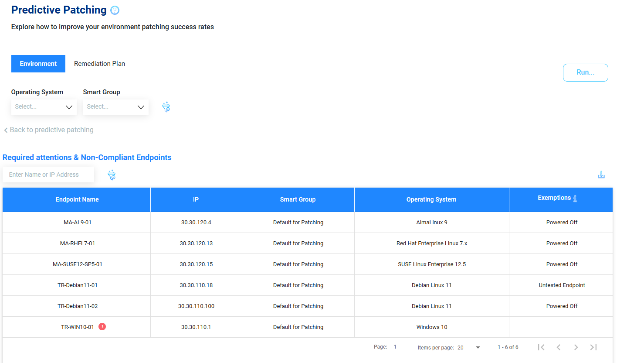Open the Smart Group dropdown
This screenshot has width=644, height=363.
coord(115,107)
